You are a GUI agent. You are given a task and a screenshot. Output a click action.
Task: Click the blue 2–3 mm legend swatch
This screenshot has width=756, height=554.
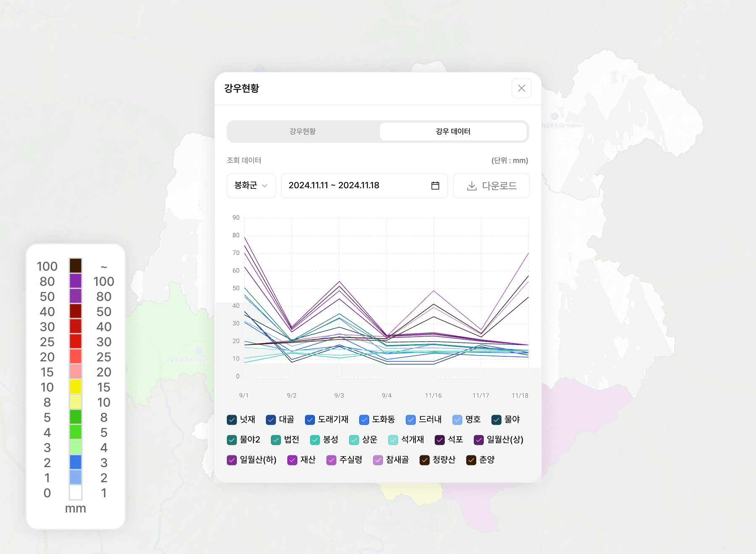click(76, 462)
